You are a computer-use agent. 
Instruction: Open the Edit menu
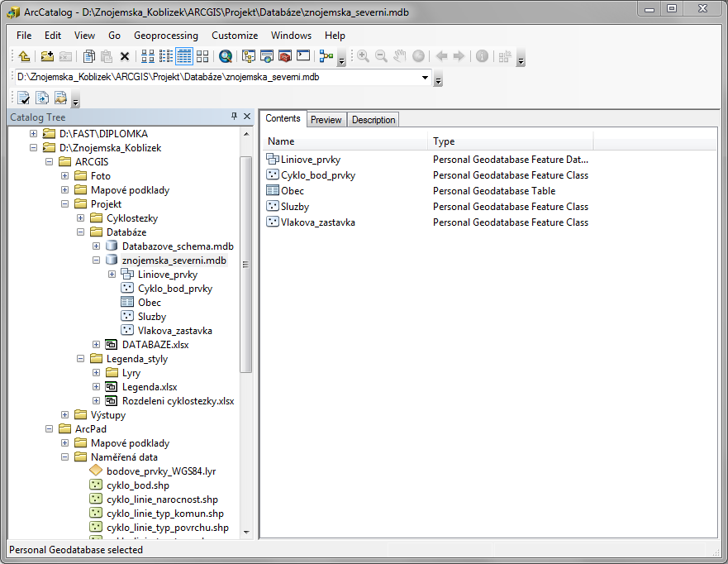[52, 36]
